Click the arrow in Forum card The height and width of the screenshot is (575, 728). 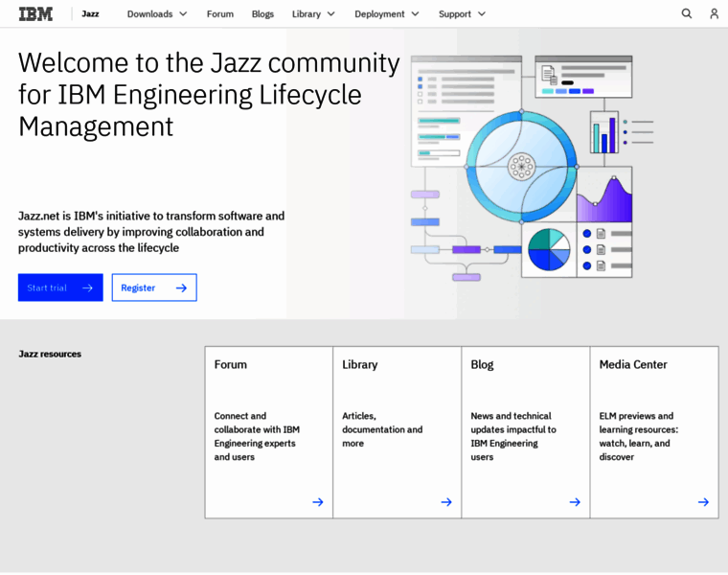[317, 502]
